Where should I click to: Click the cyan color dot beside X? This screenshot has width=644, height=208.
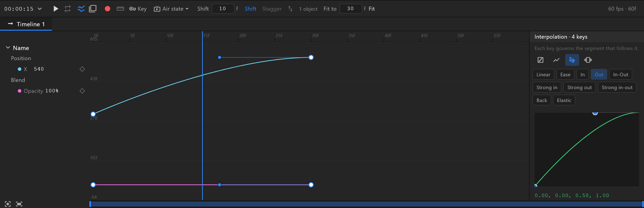click(20, 69)
